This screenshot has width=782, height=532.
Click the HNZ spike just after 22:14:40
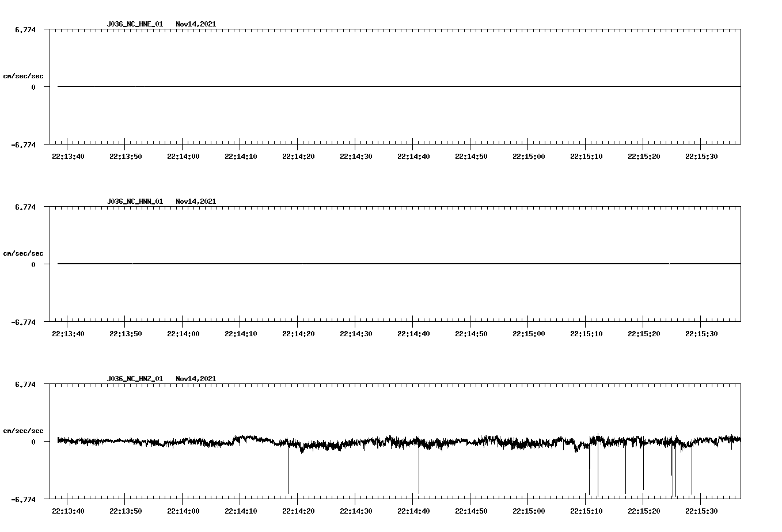[419, 469]
